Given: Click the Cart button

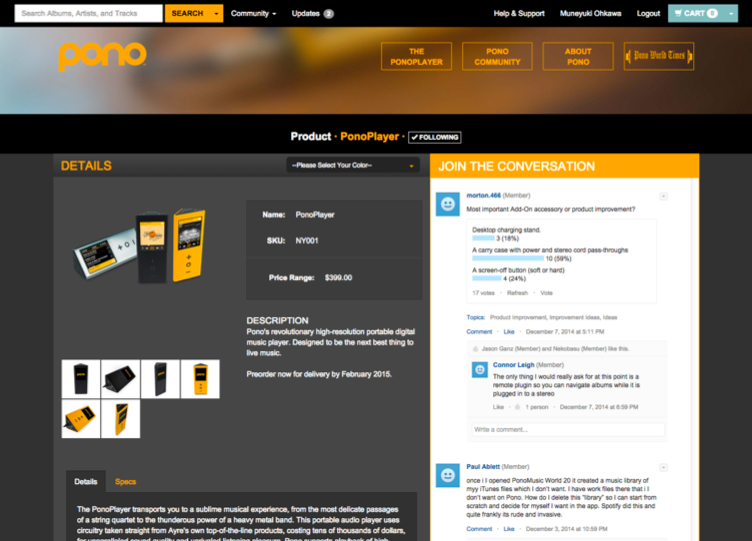Looking at the screenshot, I should coord(696,13).
